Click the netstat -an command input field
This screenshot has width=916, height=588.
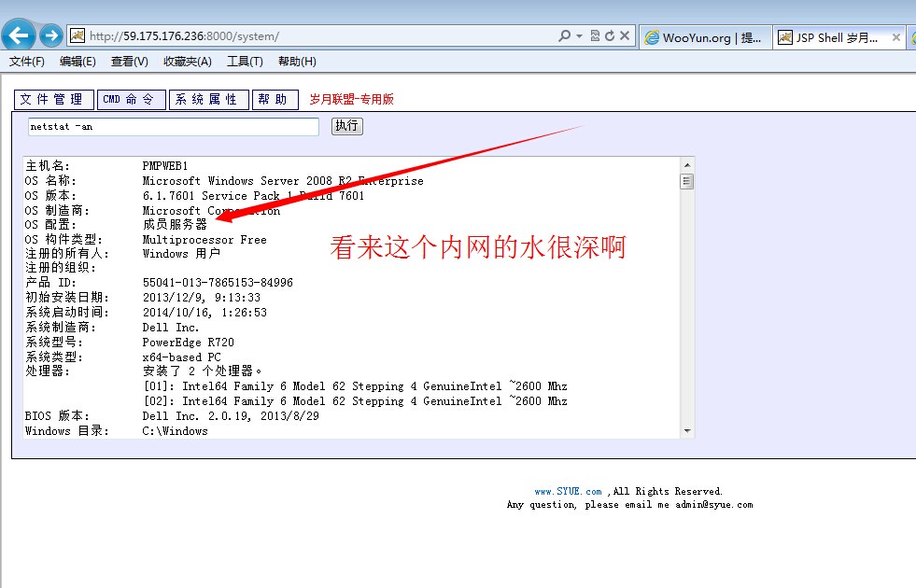(174, 127)
